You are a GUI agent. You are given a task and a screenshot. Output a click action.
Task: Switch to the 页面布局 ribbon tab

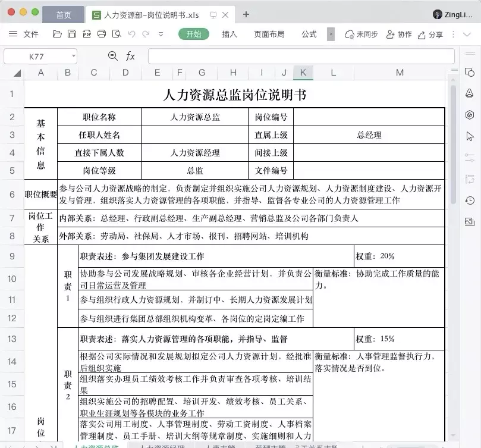[269, 35]
